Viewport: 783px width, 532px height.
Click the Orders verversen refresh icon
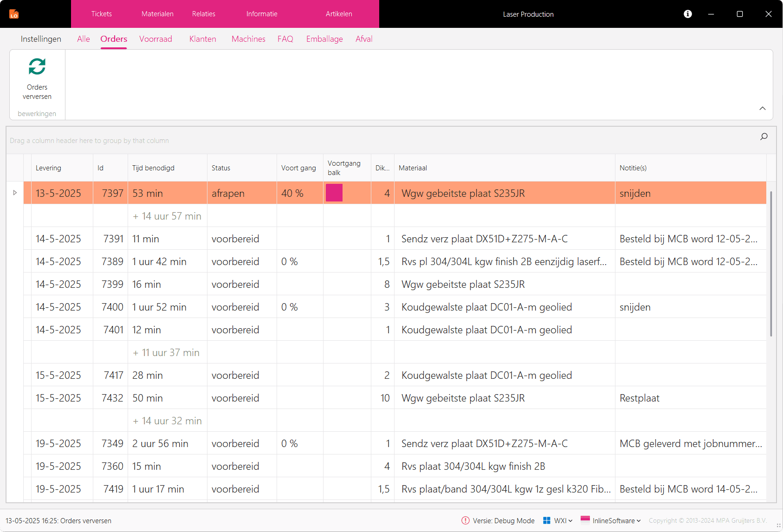(37, 66)
